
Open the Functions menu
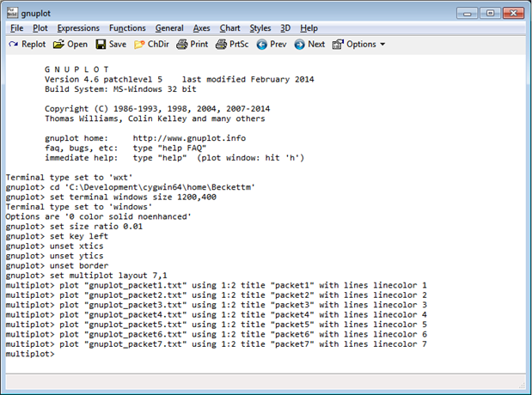pos(127,28)
